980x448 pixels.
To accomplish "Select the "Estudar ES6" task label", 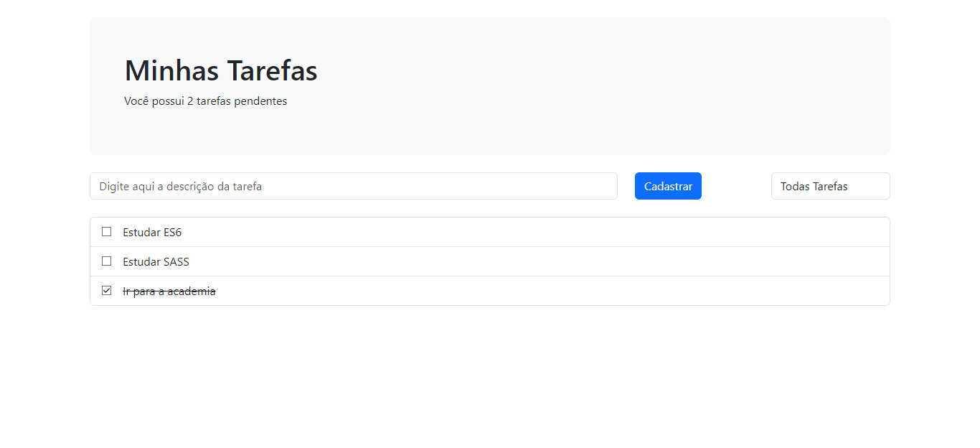I will click(151, 232).
